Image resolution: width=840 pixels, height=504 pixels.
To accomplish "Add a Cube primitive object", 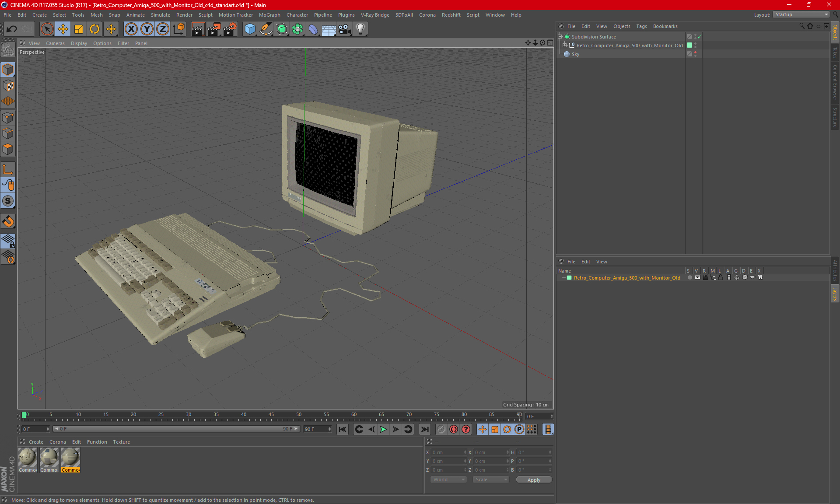I will [250, 29].
